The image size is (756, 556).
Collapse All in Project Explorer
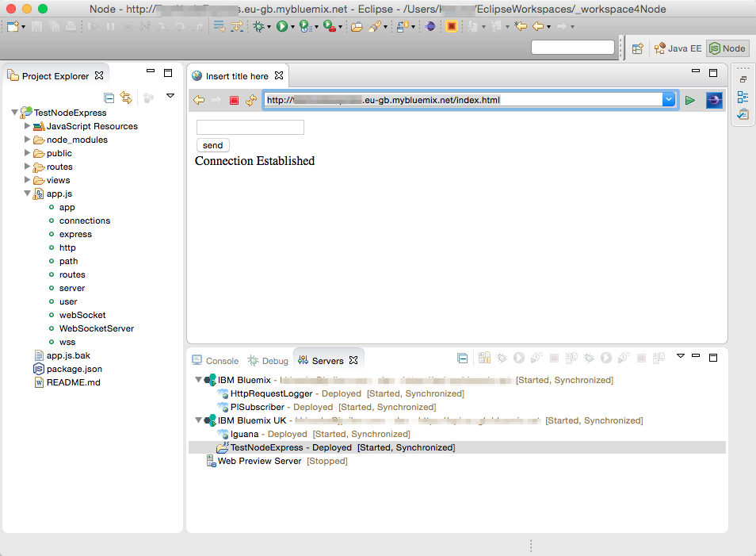(x=109, y=98)
